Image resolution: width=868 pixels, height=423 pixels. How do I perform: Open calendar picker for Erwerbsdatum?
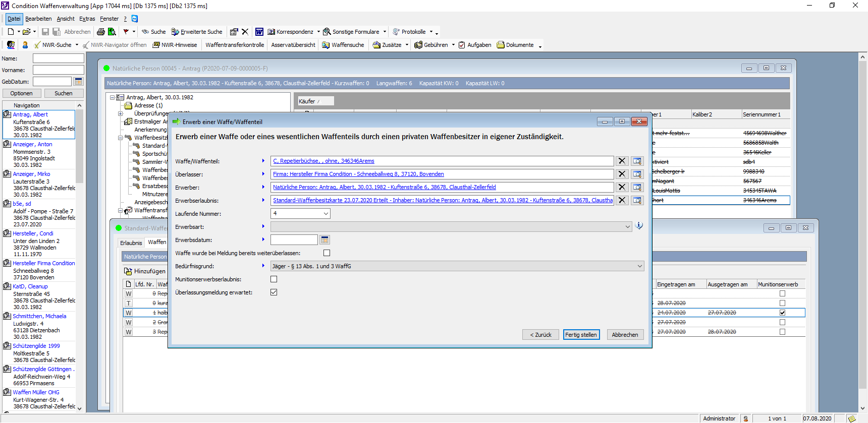(324, 240)
